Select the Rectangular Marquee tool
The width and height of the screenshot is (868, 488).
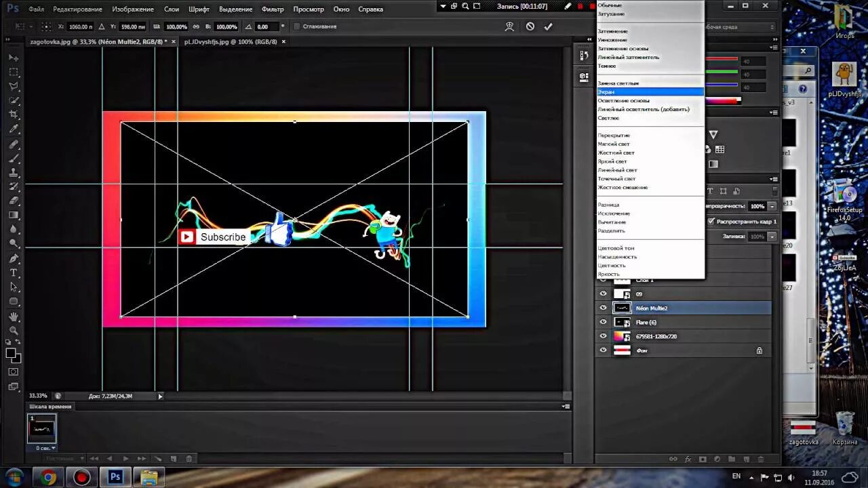point(14,72)
